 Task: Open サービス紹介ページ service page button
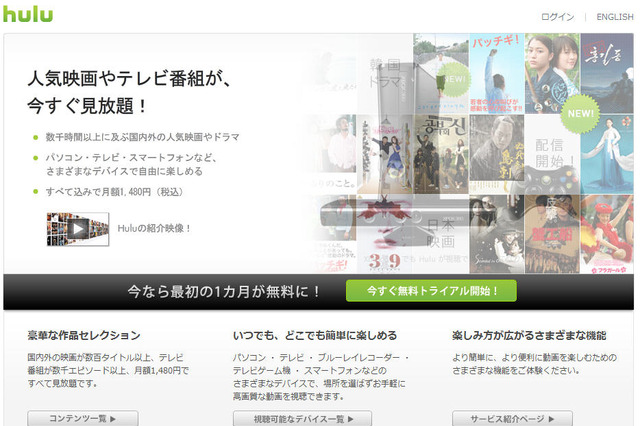pyautogui.click(x=512, y=419)
